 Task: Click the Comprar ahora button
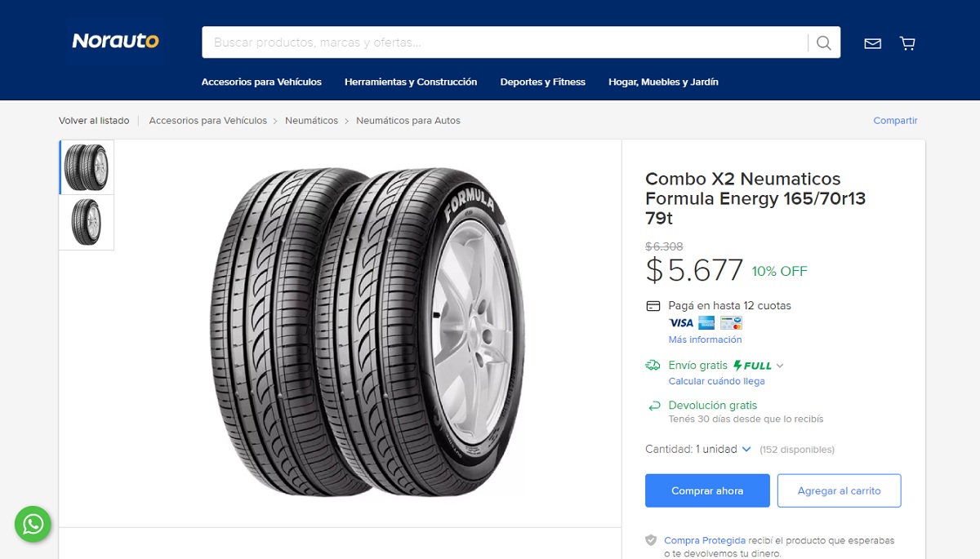click(707, 490)
